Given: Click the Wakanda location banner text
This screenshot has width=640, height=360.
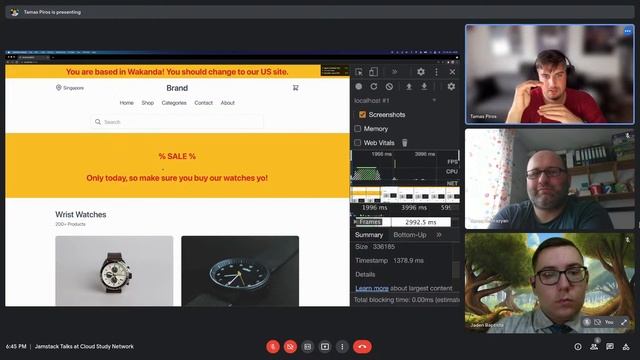Looking at the screenshot, I should [177, 72].
